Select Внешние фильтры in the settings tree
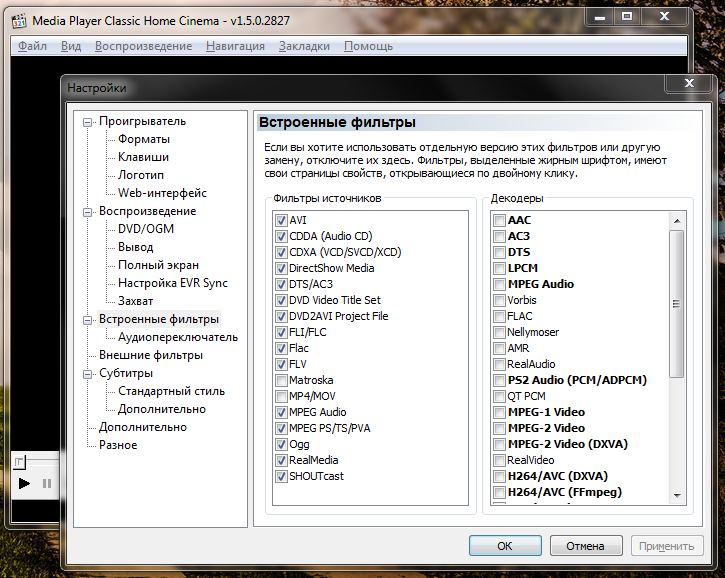The width and height of the screenshot is (725, 578). [x=150, y=355]
